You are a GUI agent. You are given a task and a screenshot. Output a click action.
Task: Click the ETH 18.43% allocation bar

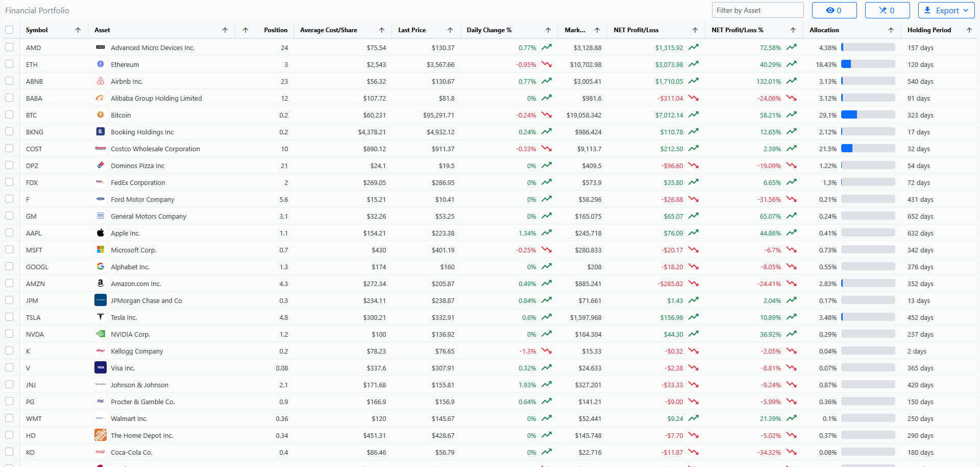click(x=868, y=64)
